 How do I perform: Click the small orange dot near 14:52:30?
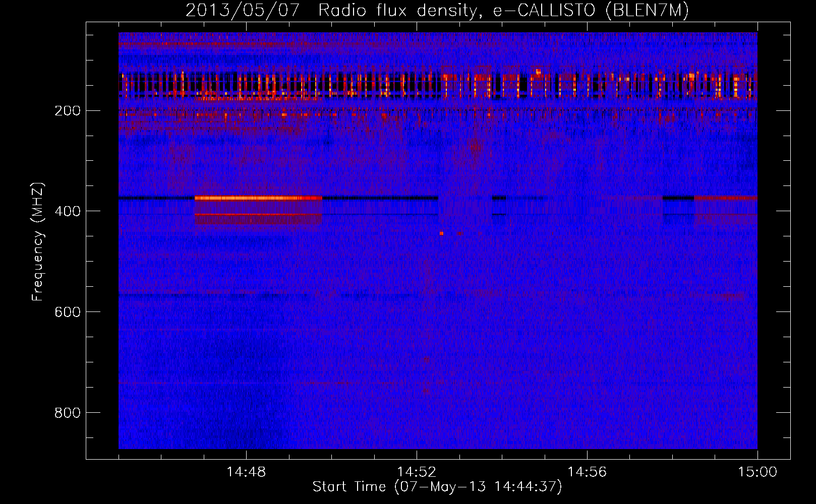click(441, 233)
